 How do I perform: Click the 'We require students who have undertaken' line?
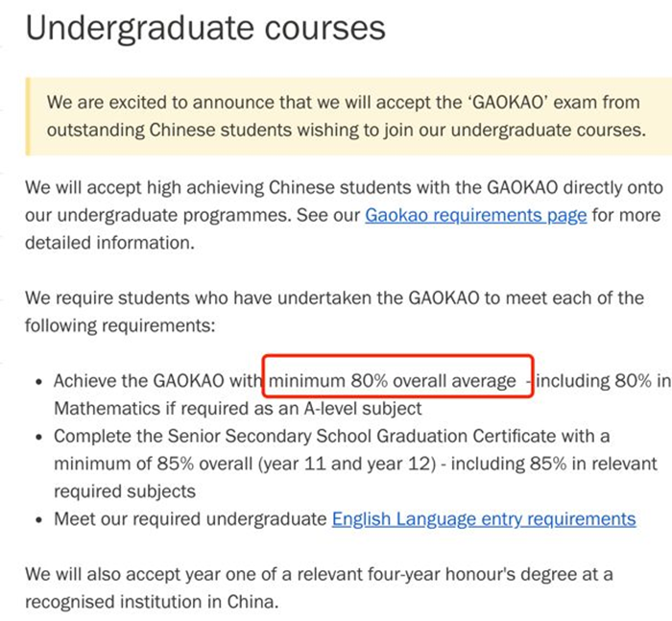pos(334,298)
